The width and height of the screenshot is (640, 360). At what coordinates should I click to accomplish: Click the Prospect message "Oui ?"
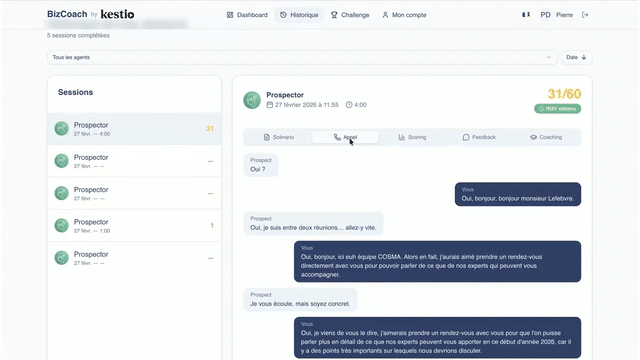point(261,165)
